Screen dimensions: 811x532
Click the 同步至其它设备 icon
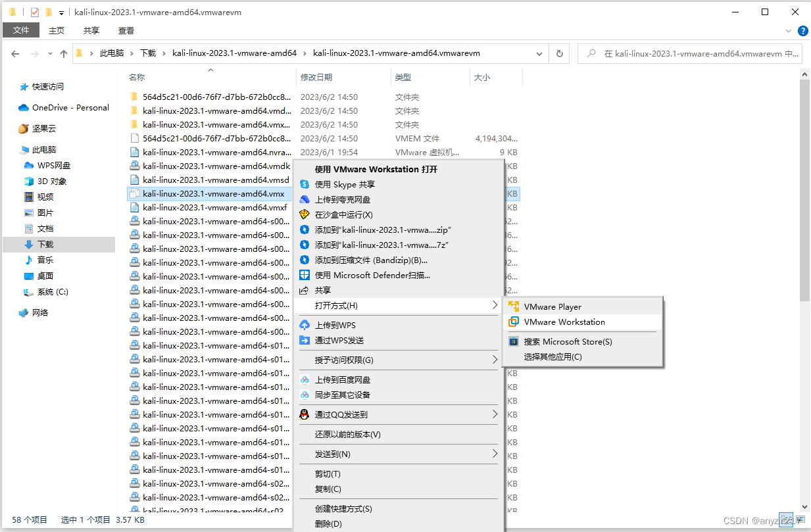(x=305, y=395)
